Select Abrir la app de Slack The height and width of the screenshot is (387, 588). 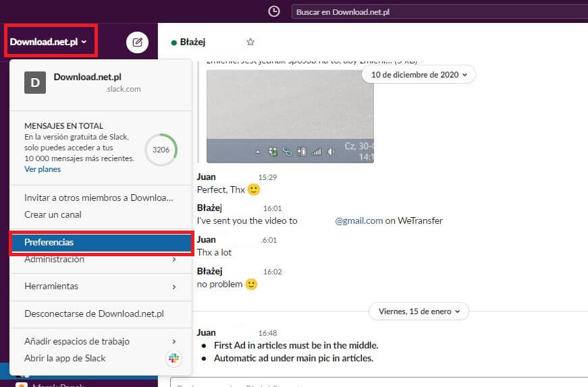pos(65,358)
